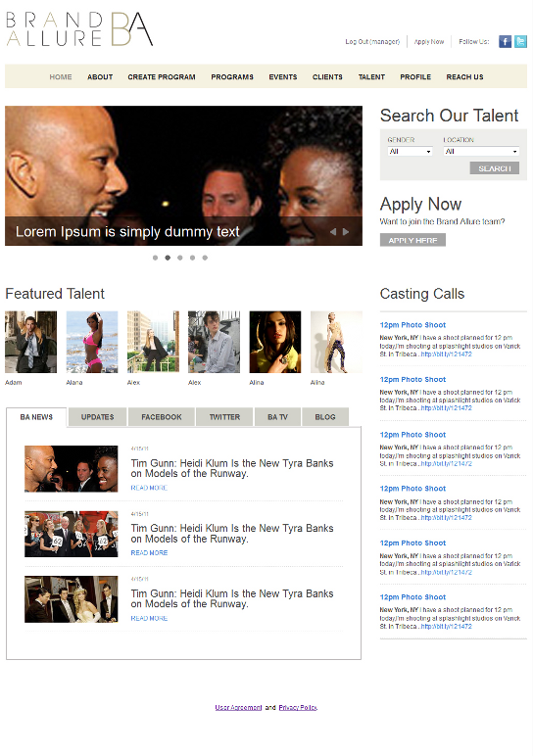The width and height of the screenshot is (533, 756).
Task: Open the Talent menu item
Action: [371, 77]
